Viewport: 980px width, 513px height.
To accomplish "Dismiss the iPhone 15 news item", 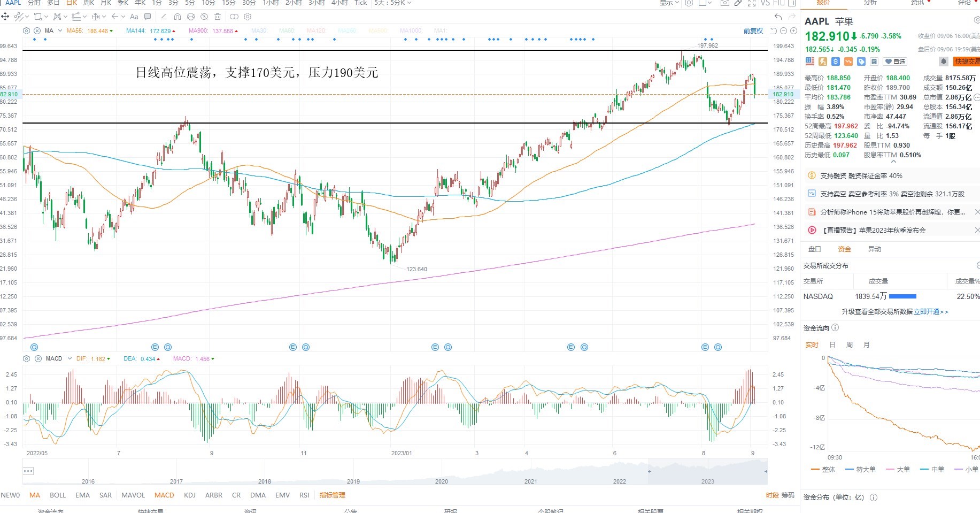I will (x=977, y=212).
